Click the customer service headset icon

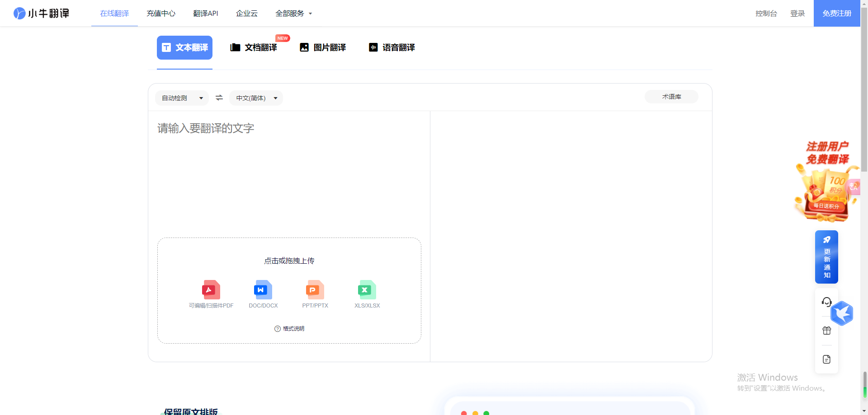pyautogui.click(x=826, y=302)
